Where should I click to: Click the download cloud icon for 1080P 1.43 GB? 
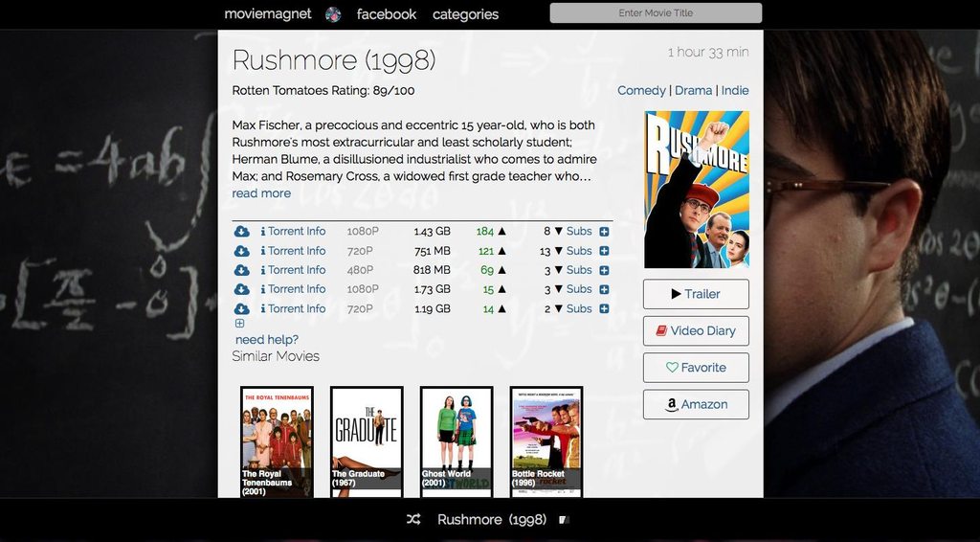coord(241,232)
